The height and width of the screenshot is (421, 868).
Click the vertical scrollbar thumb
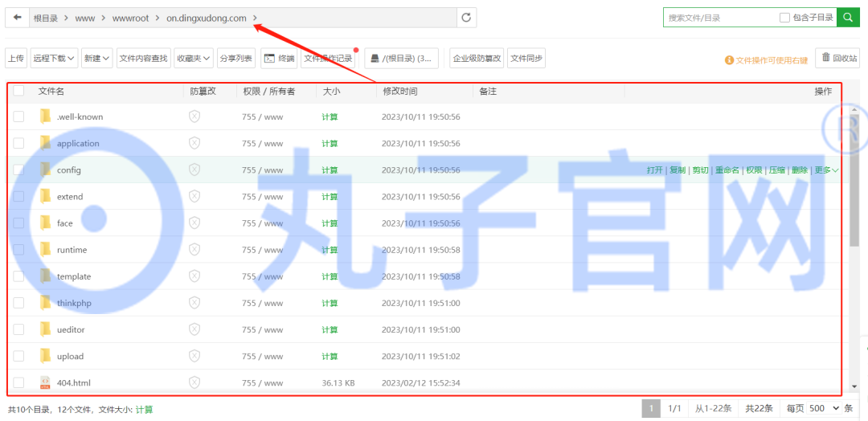854,178
